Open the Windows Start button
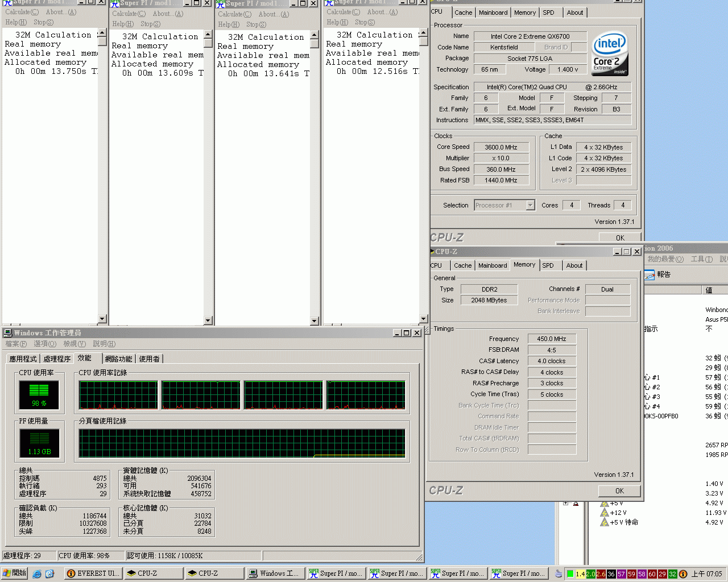 pyautogui.click(x=15, y=573)
